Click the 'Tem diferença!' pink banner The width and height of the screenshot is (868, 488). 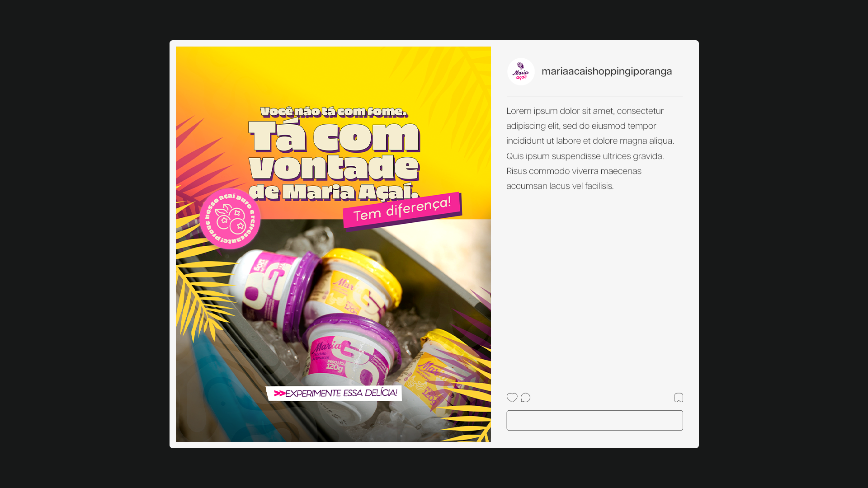pyautogui.click(x=402, y=210)
